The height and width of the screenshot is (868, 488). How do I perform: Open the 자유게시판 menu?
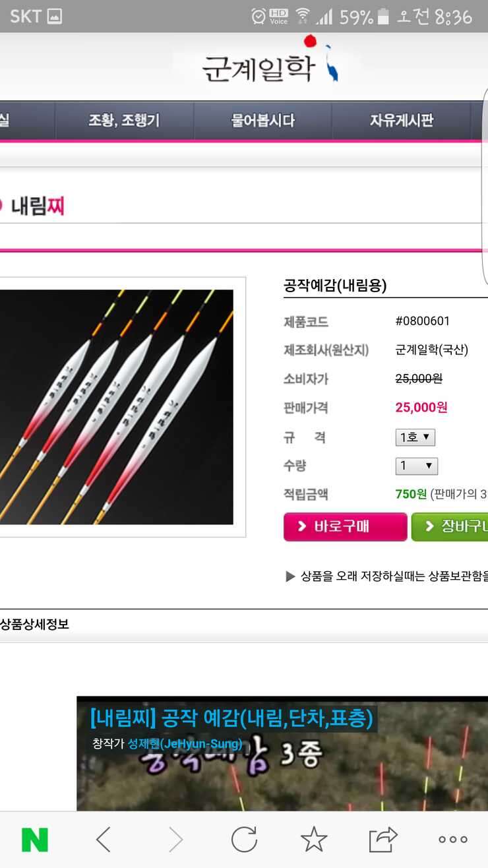[x=401, y=121]
